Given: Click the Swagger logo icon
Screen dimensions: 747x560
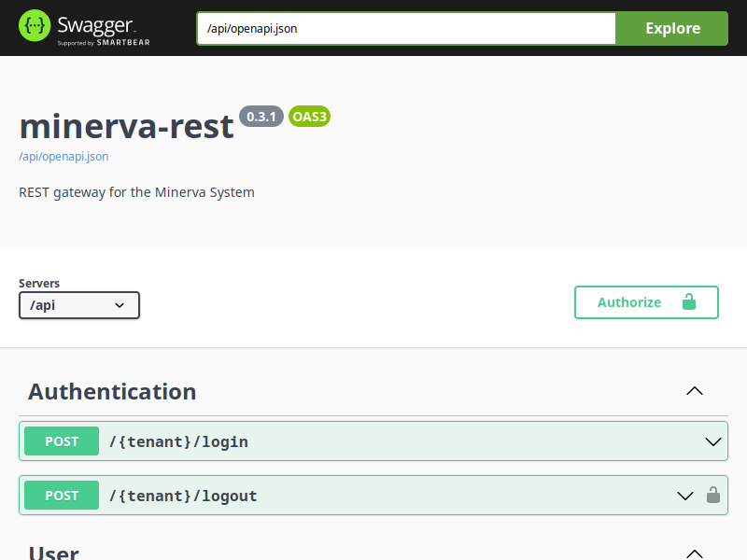Looking at the screenshot, I should click(x=35, y=27).
